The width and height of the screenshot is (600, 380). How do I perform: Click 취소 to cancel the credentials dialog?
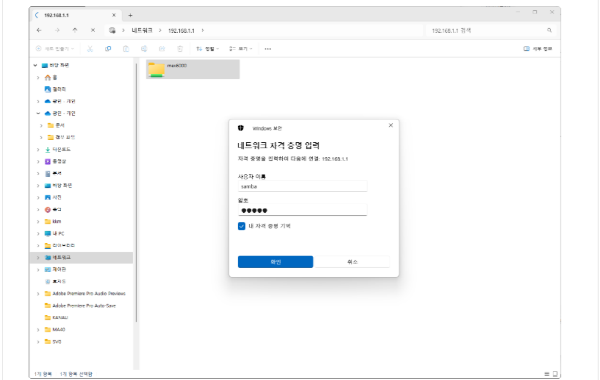pos(352,262)
